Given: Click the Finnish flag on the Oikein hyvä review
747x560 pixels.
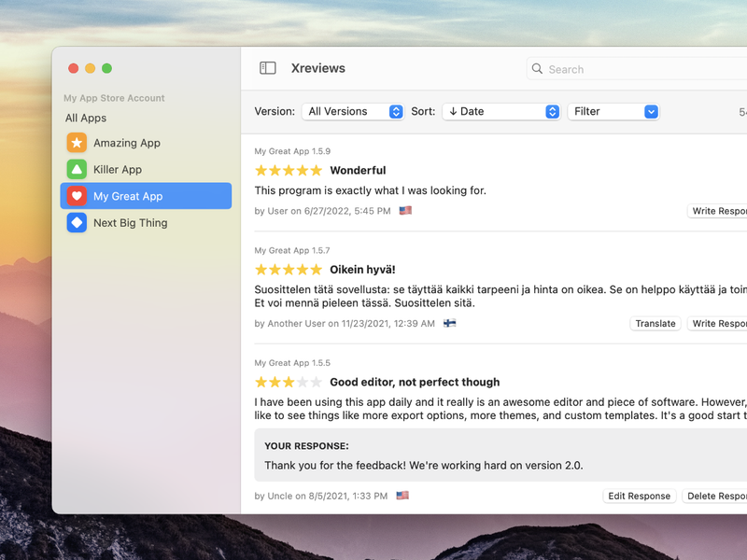Looking at the screenshot, I should pos(449,323).
